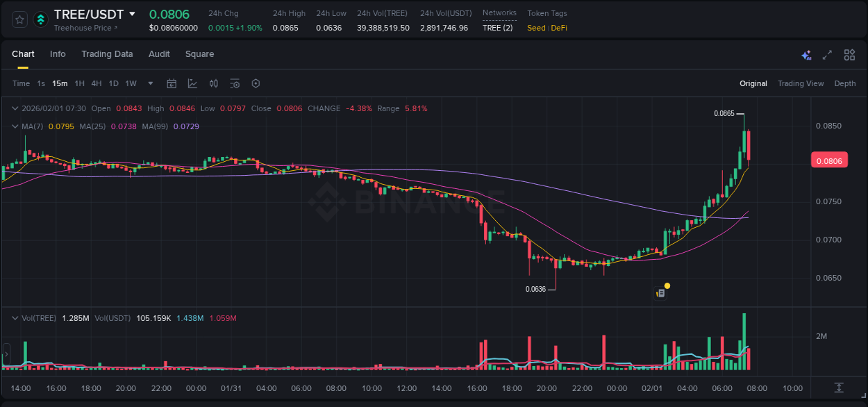Image resolution: width=868 pixels, height=407 pixels.
Task: Click the Treehouse coin logo
Action: 42,19
